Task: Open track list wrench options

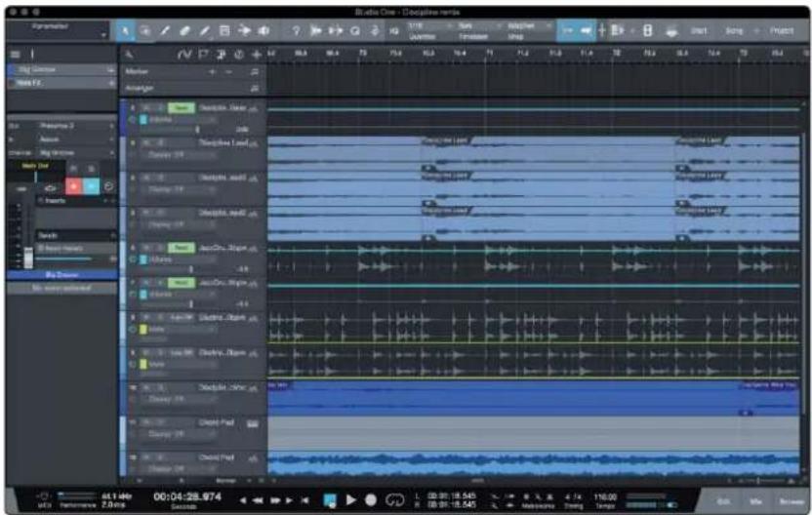Action: 129,55
